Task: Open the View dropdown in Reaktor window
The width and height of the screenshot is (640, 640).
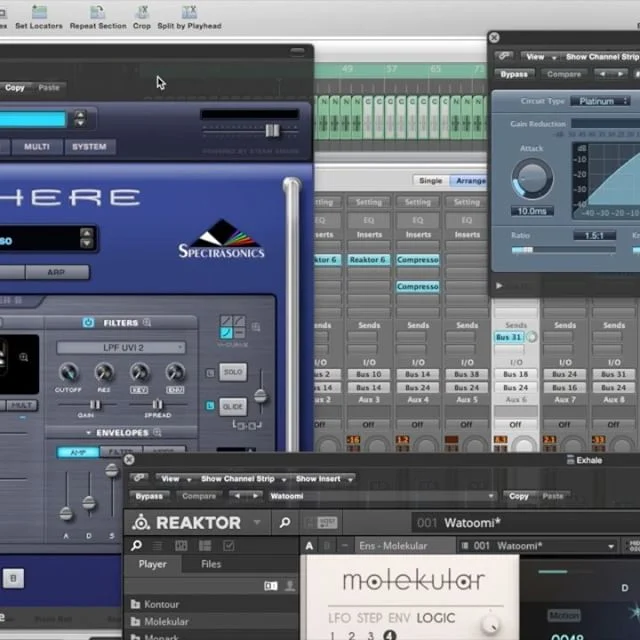Action: (x=175, y=478)
